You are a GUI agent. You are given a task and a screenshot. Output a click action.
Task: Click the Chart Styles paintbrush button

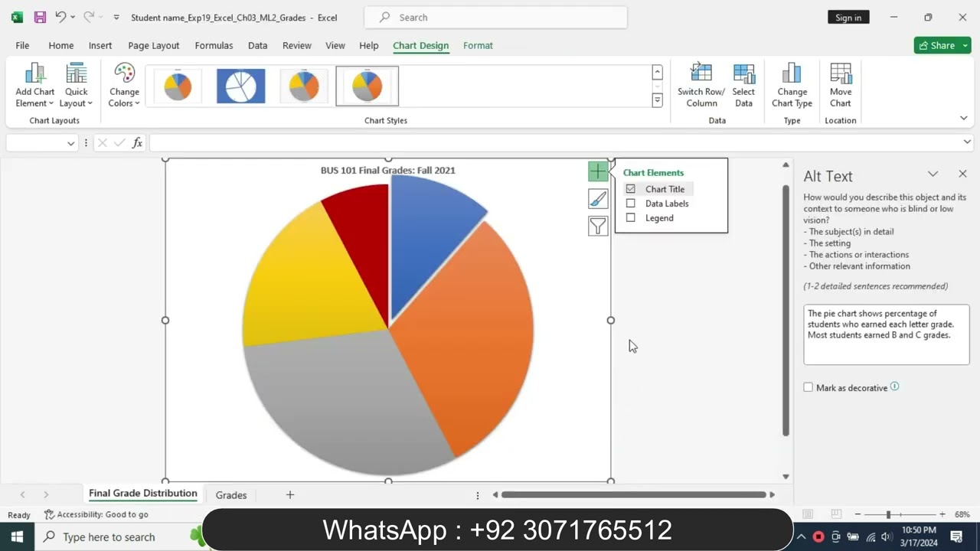pyautogui.click(x=598, y=199)
